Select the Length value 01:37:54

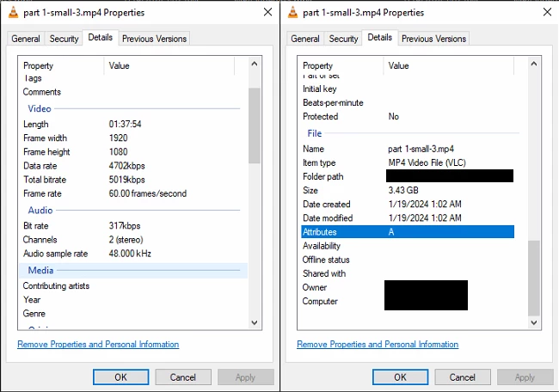(x=125, y=124)
